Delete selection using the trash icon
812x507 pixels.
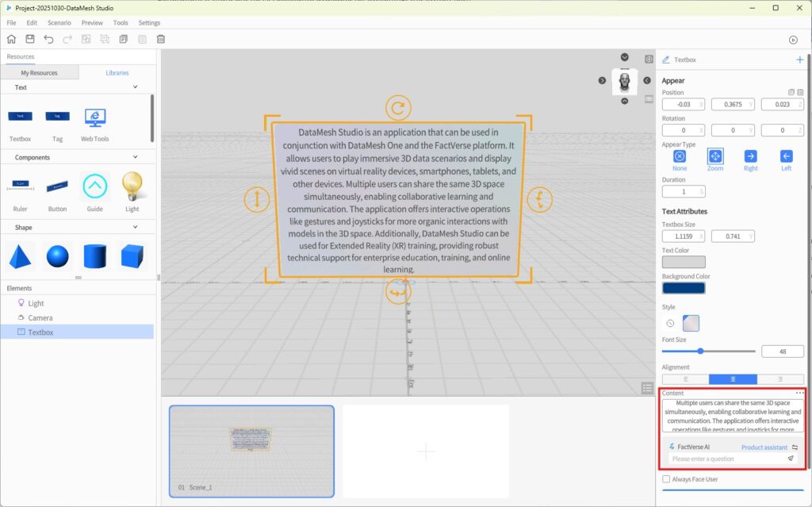[x=161, y=39]
